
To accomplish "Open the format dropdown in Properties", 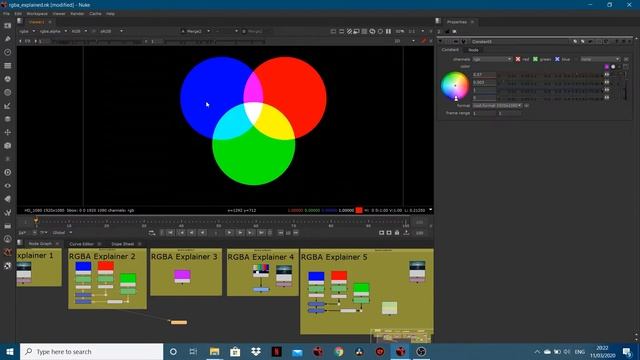I will [x=497, y=105].
